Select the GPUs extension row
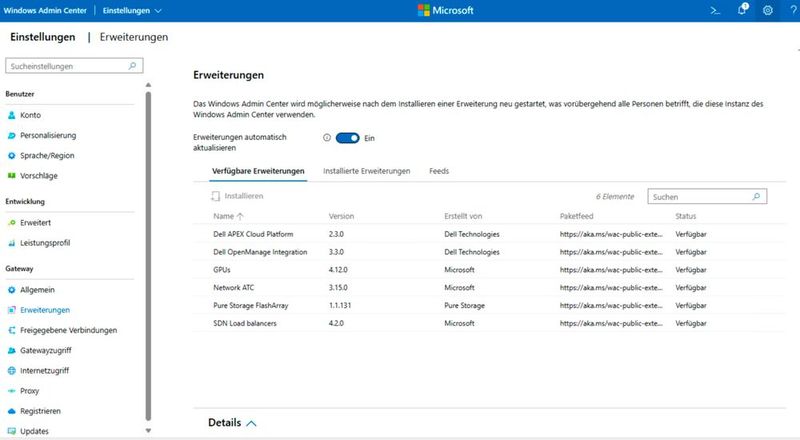The height and width of the screenshot is (440, 800). click(x=489, y=270)
